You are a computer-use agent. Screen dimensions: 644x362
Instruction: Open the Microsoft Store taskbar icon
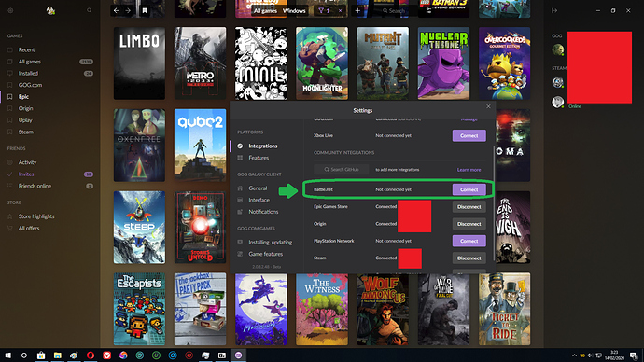pos(41,355)
